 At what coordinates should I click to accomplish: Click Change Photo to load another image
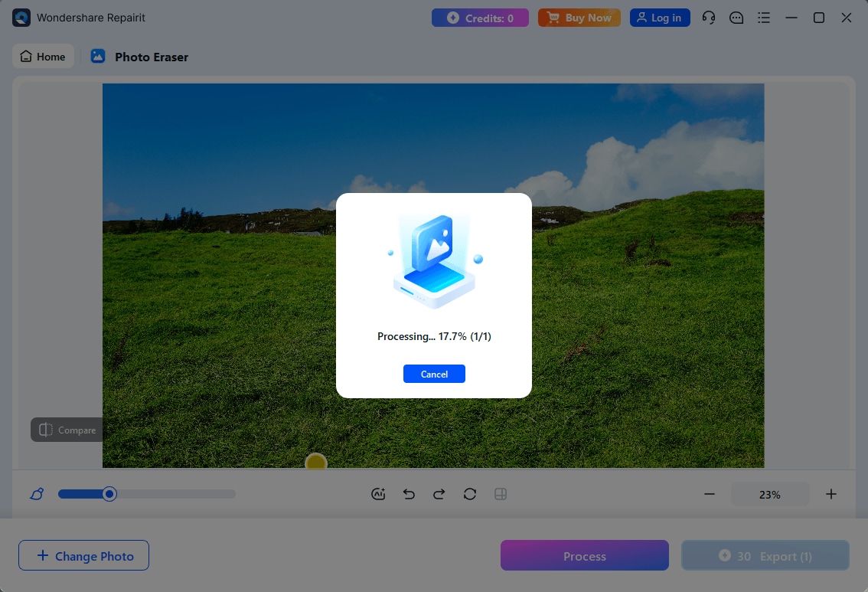pyautogui.click(x=83, y=555)
